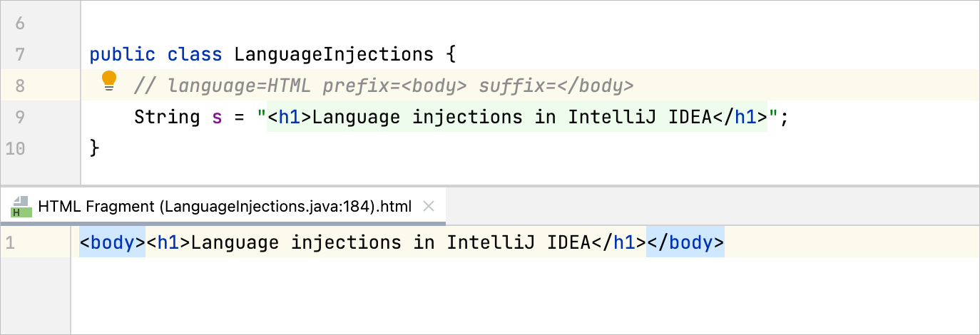Click the HTML file icon on fragment tab
This screenshot has width=980, height=335.
pos(21,207)
